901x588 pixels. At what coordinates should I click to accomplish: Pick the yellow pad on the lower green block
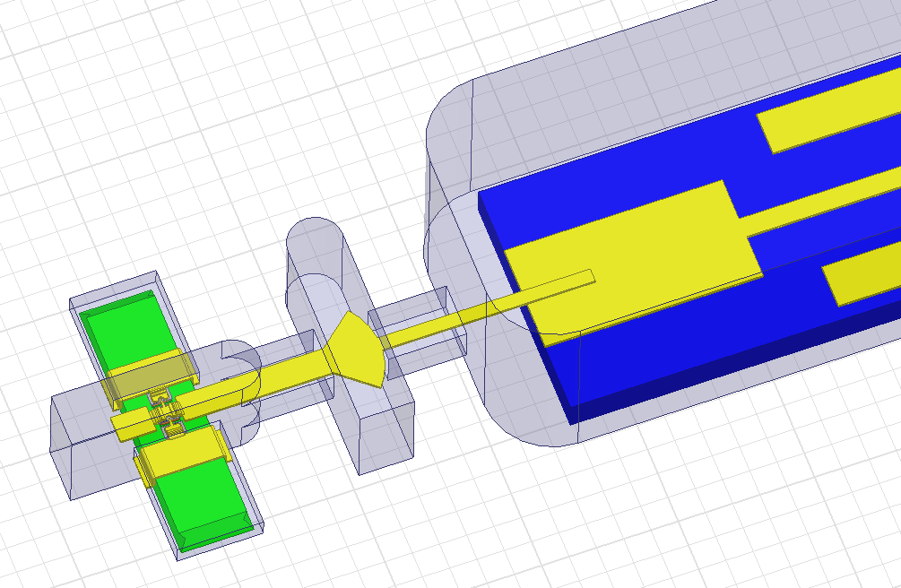[x=184, y=453]
